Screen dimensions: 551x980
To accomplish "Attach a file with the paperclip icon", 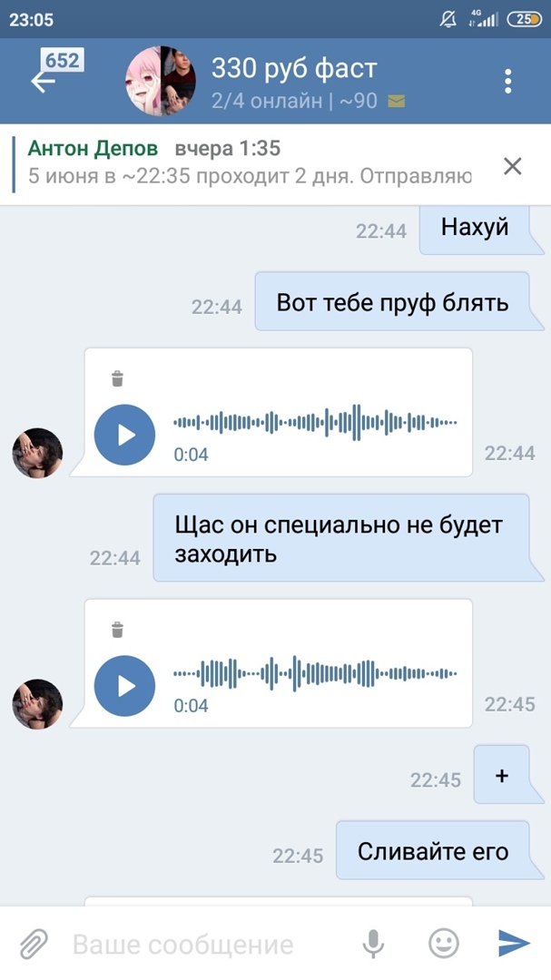I will (x=34, y=943).
